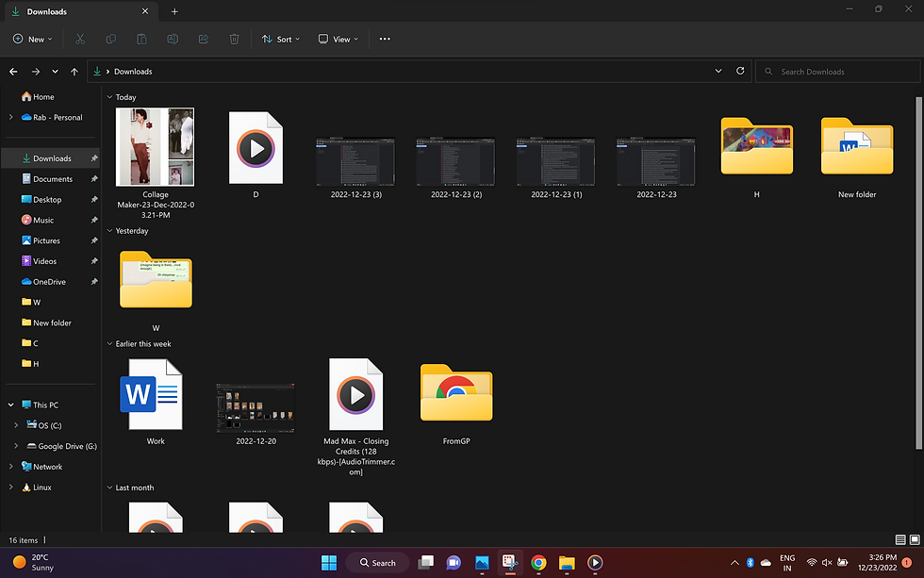The image size is (924, 578).
Task: Click the Share icon in toolbar
Action: point(204,39)
